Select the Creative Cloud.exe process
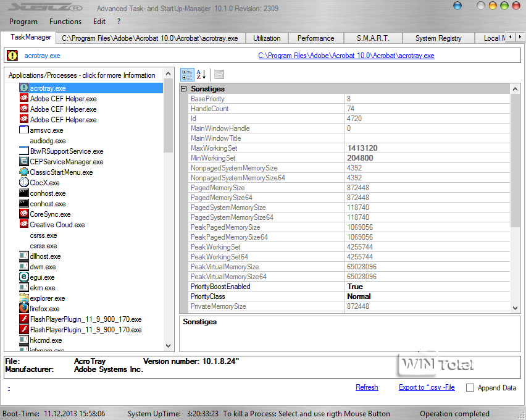The image size is (526, 420). coord(57,225)
